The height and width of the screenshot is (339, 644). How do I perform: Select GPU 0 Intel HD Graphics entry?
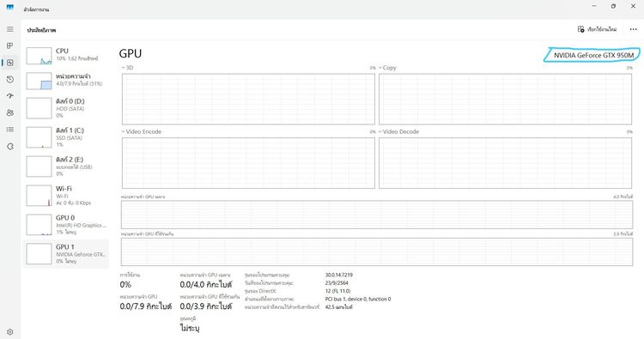click(66, 225)
